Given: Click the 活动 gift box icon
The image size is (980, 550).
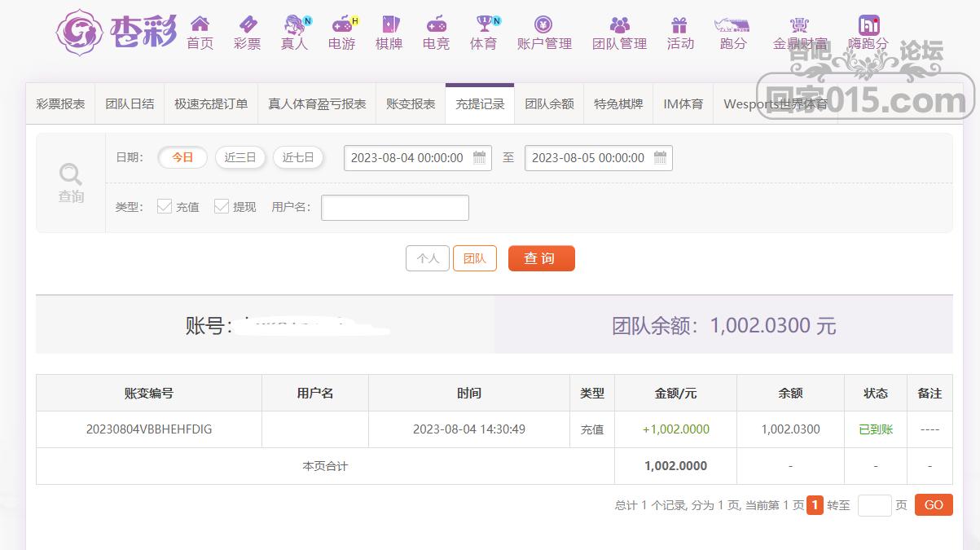Looking at the screenshot, I should [680, 24].
